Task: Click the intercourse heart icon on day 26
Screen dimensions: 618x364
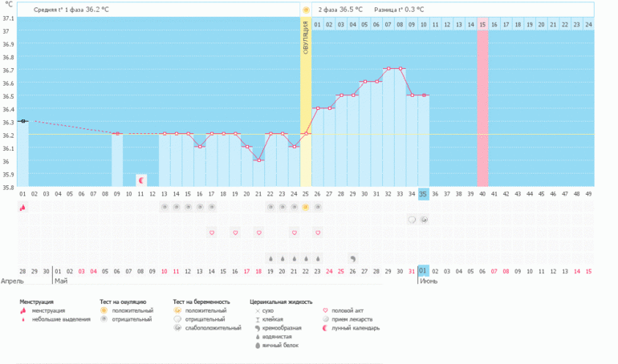Action: (x=318, y=233)
